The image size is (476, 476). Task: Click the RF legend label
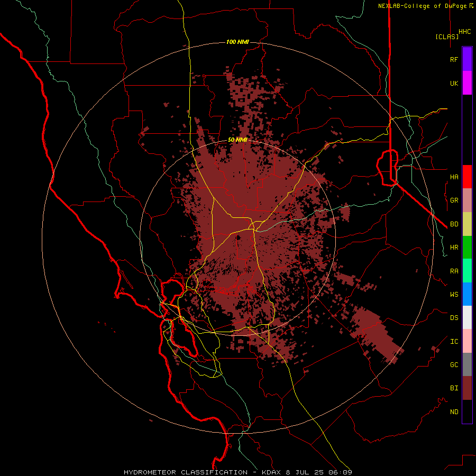click(454, 59)
